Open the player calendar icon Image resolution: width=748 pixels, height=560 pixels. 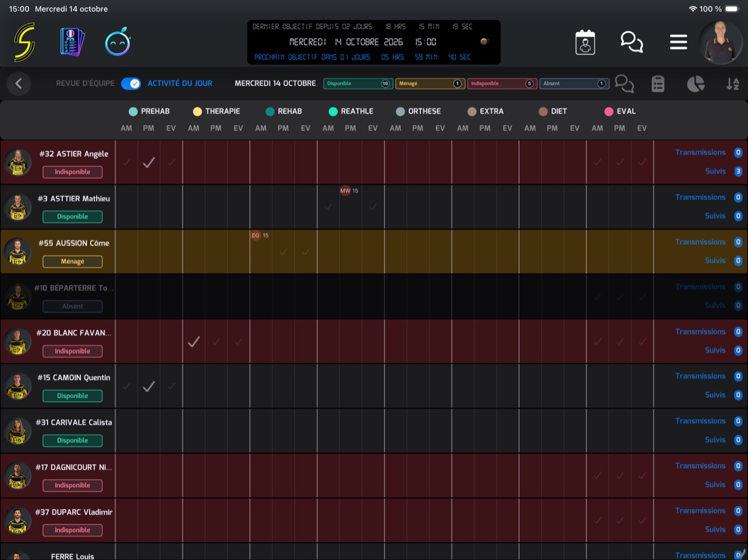[x=585, y=42]
